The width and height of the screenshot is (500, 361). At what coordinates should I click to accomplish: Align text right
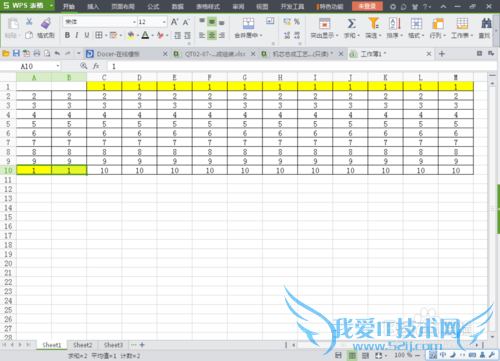click(222, 35)
